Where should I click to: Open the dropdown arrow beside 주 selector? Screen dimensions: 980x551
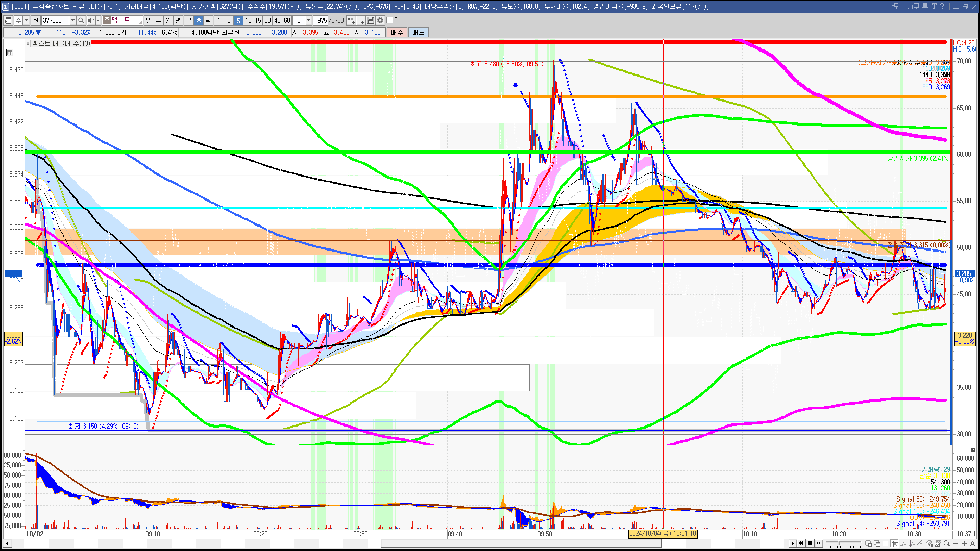26,20
